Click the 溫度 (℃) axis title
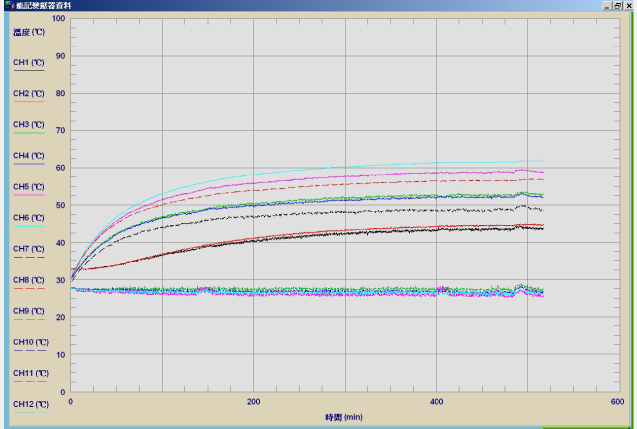Image resolution: width=637 pixels, height=429 pixels. tap(28, 32)
